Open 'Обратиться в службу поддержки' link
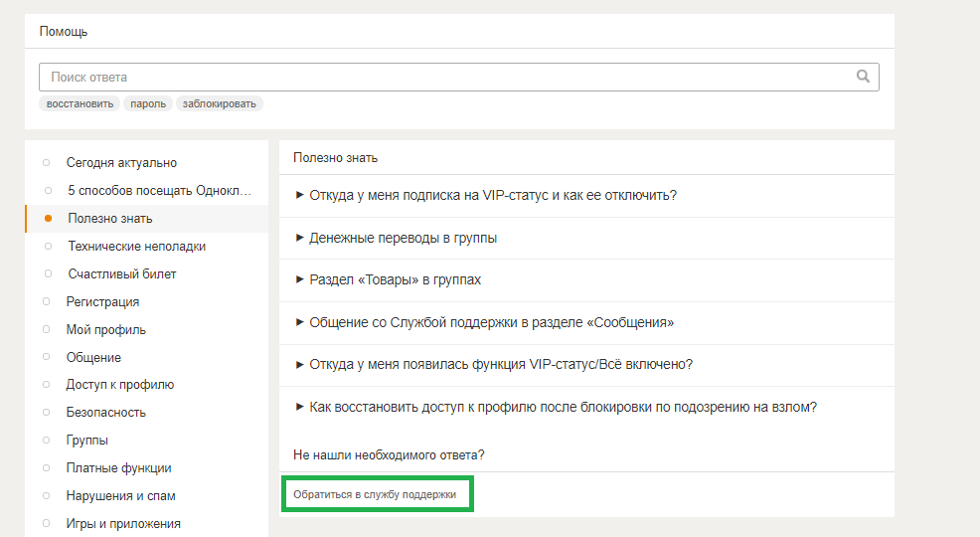 tap(375, 494)
